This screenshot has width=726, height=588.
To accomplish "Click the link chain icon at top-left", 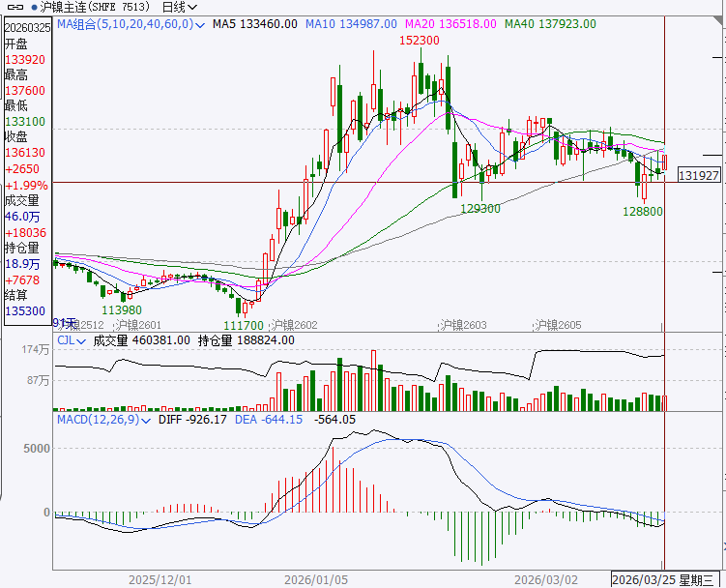I will pos(15,7).
